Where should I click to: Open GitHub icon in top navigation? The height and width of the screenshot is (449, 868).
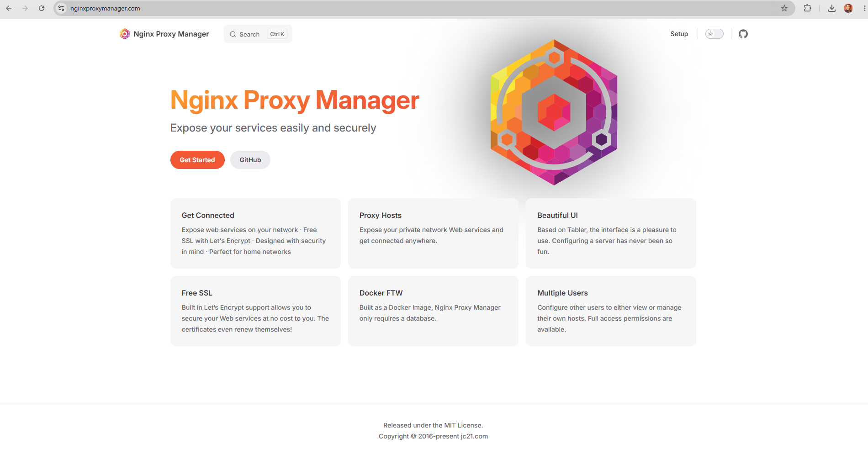click(x=743, y=34)
